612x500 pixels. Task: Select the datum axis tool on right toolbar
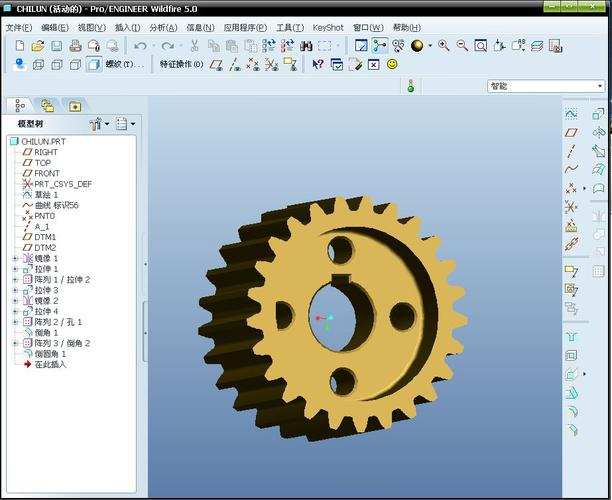[571, 151]
